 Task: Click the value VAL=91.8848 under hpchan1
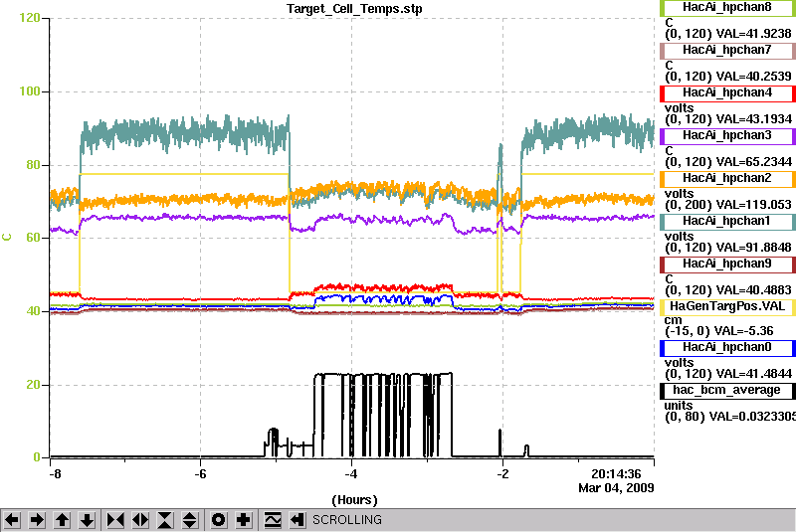(753, 248)
